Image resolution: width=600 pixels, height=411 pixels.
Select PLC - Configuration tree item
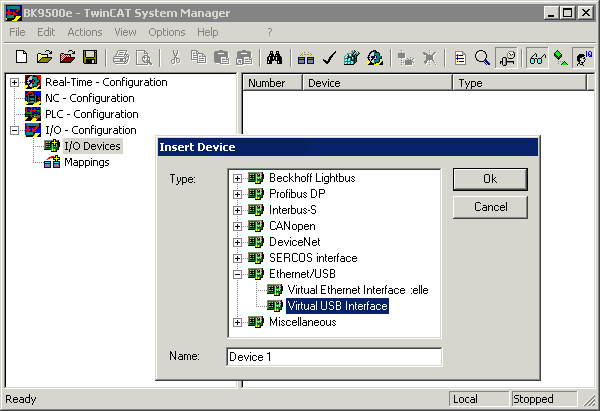[92, 114]
